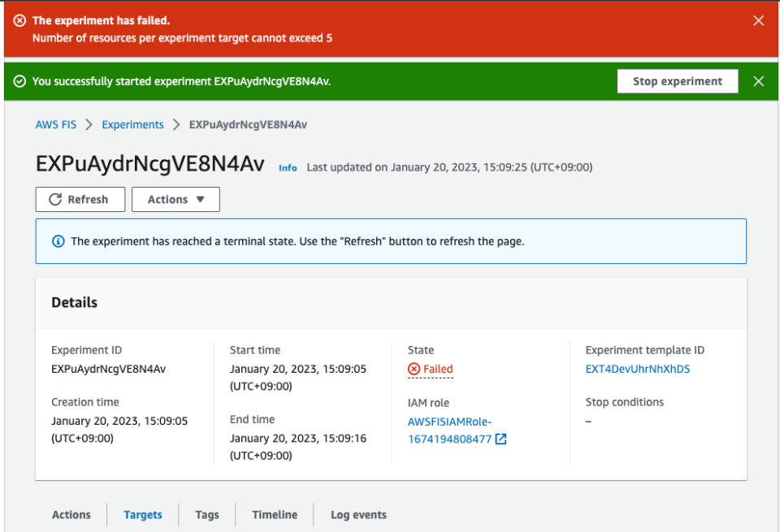Dismiss the red failure banner
This screenshot has height=532, width=780.
(758, 19)
